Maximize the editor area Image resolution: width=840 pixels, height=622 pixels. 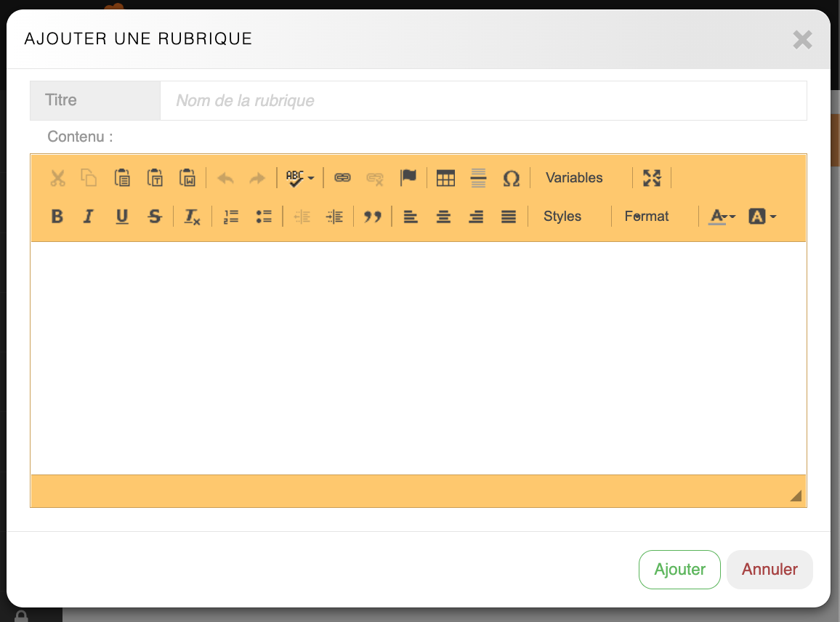[652, 178]
